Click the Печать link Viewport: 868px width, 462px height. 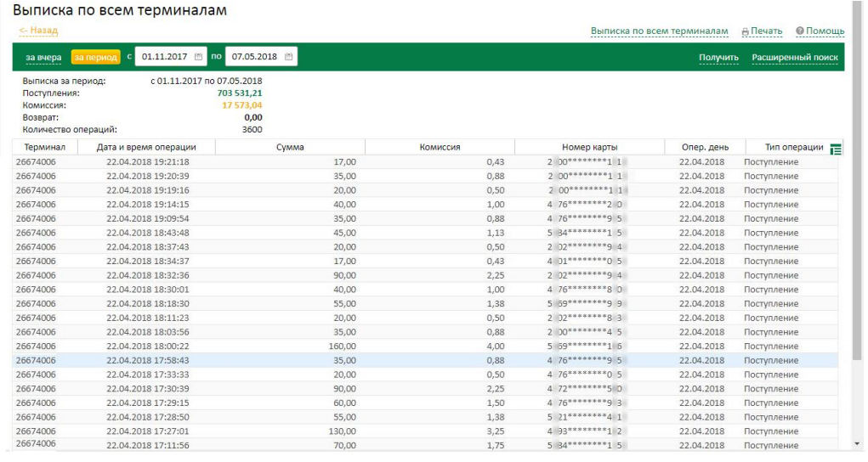(766, 31)
